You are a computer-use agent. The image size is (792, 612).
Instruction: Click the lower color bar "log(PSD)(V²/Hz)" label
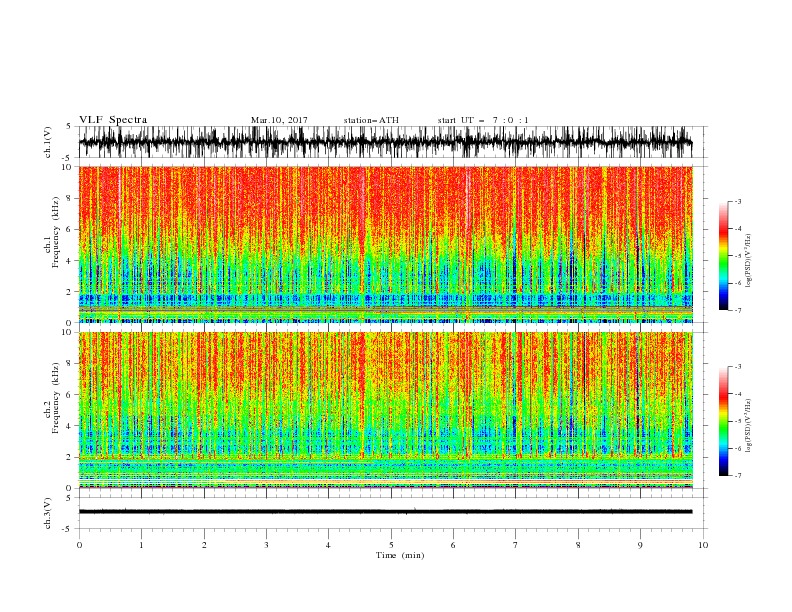point(748,426)
